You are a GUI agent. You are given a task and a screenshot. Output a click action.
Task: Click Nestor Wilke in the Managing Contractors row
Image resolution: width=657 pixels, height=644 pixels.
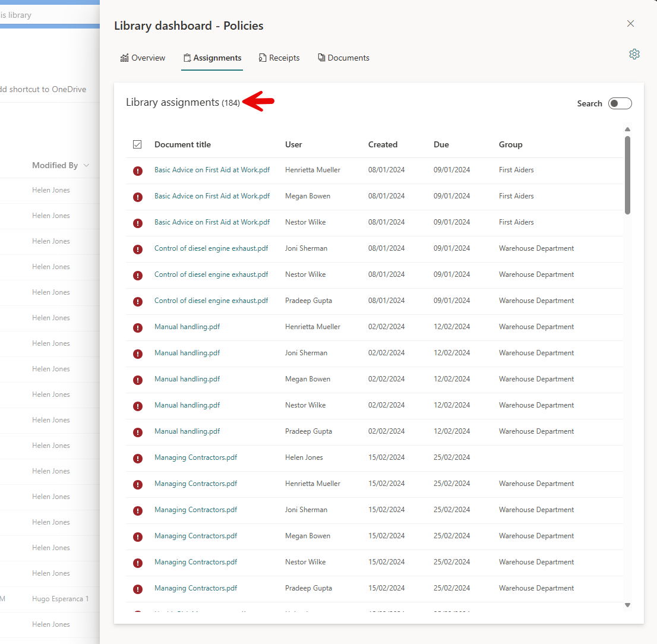tap(305, 562)
